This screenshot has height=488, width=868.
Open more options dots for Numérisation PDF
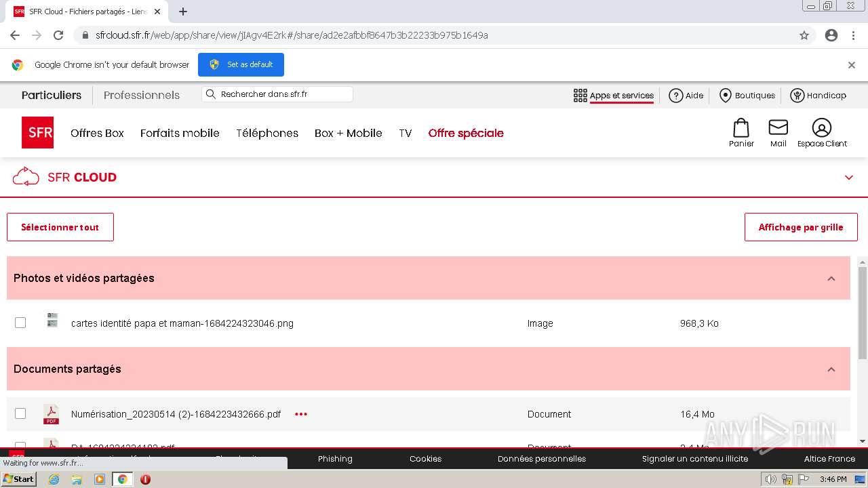[301, 414]
